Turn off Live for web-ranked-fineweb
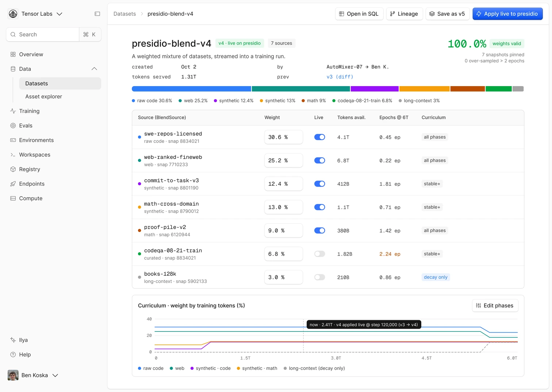Viewport: 552px width, 392px height. click(320, 160)
